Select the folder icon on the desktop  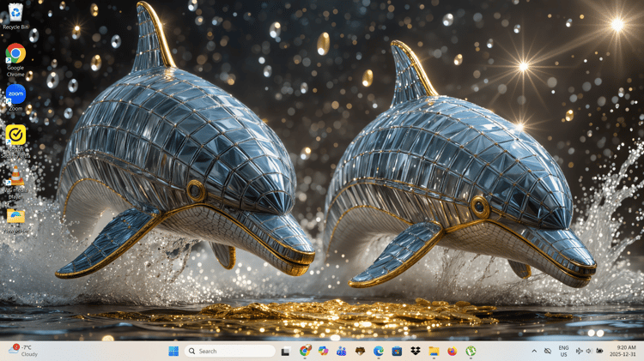[x=15, y=220]
